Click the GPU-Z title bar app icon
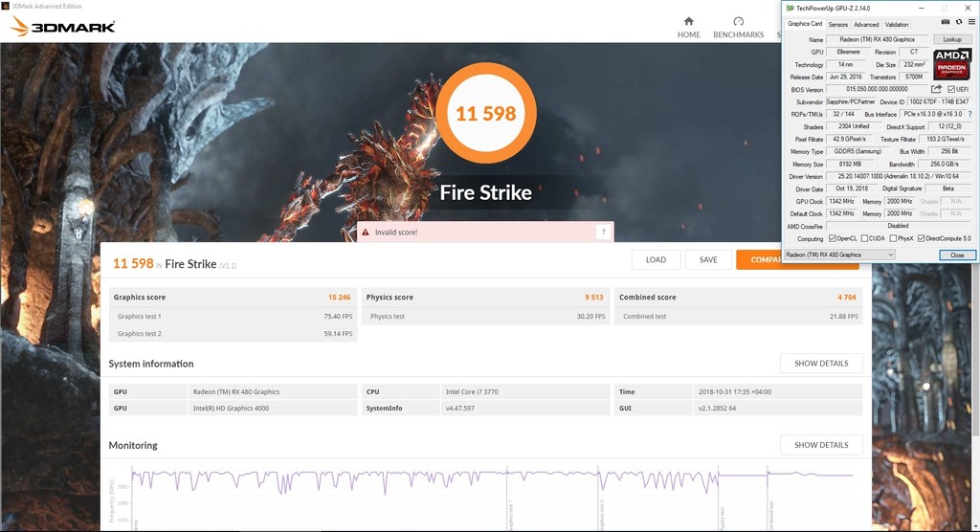 [790, 8]
